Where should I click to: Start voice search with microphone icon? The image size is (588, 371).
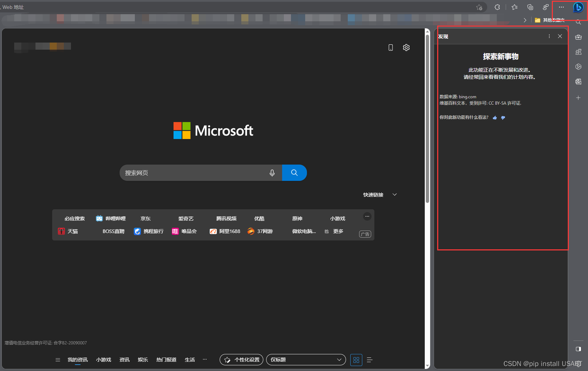[x=272, y=173]
